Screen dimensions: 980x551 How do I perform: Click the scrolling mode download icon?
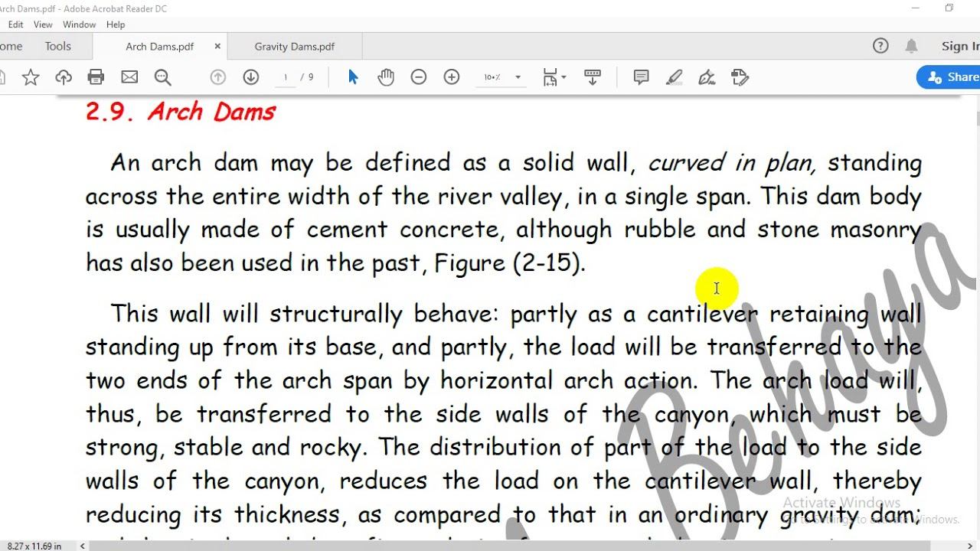[592, 77]
